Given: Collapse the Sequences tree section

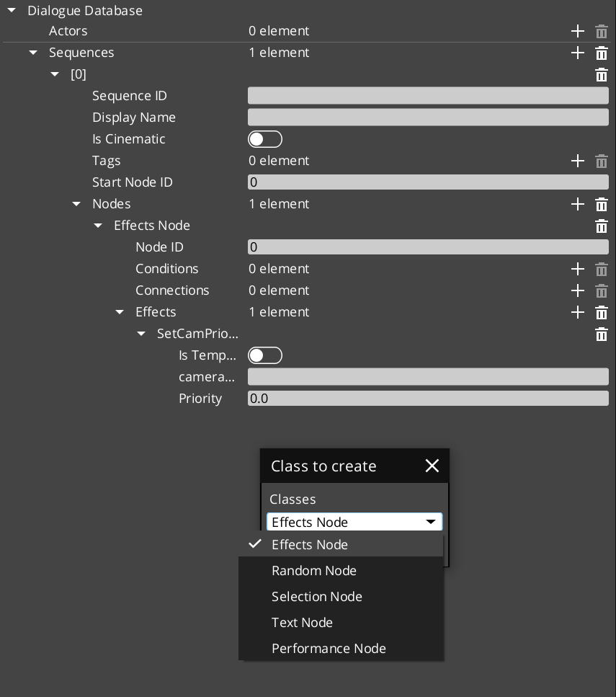Looking at the screenshot, I should tap(33, 53).
